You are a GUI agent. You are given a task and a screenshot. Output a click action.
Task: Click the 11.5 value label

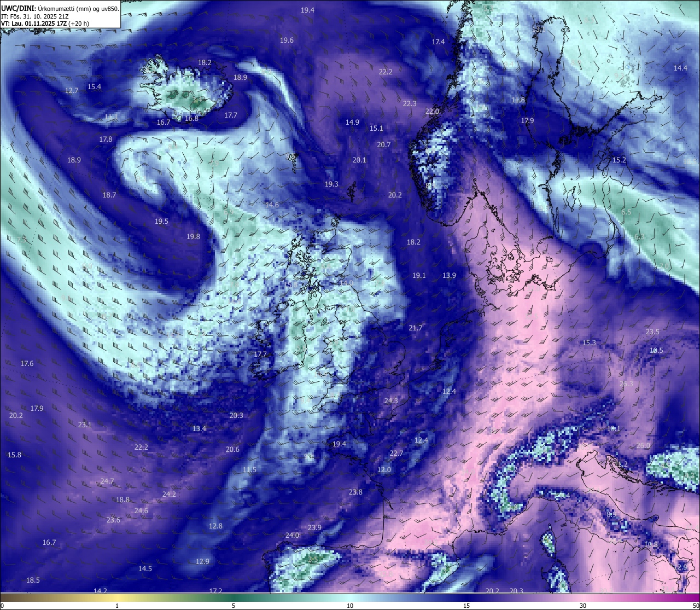click(249, 469)
